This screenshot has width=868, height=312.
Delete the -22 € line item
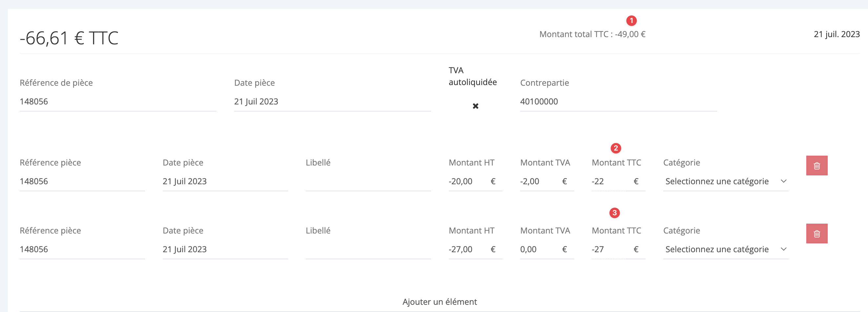tap(816, 166)
